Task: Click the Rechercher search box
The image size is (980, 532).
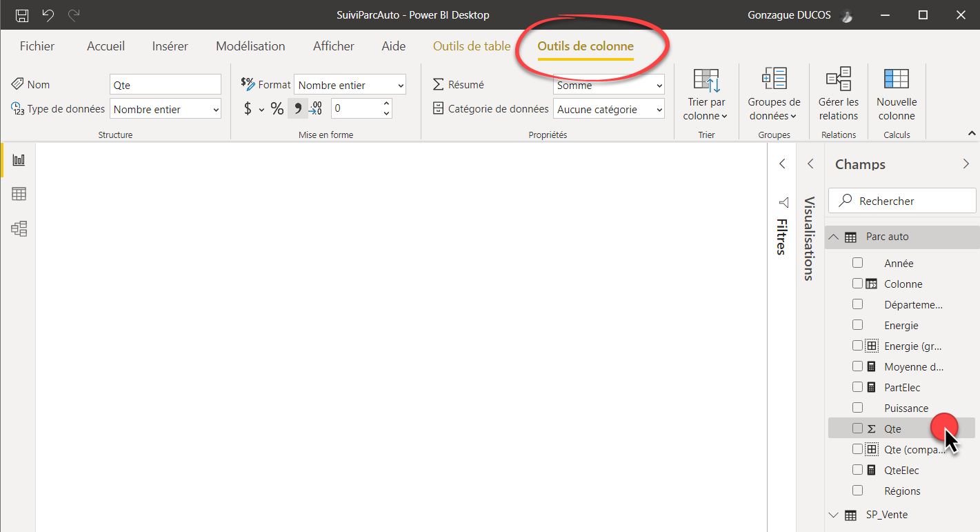Action: (902, 201)
